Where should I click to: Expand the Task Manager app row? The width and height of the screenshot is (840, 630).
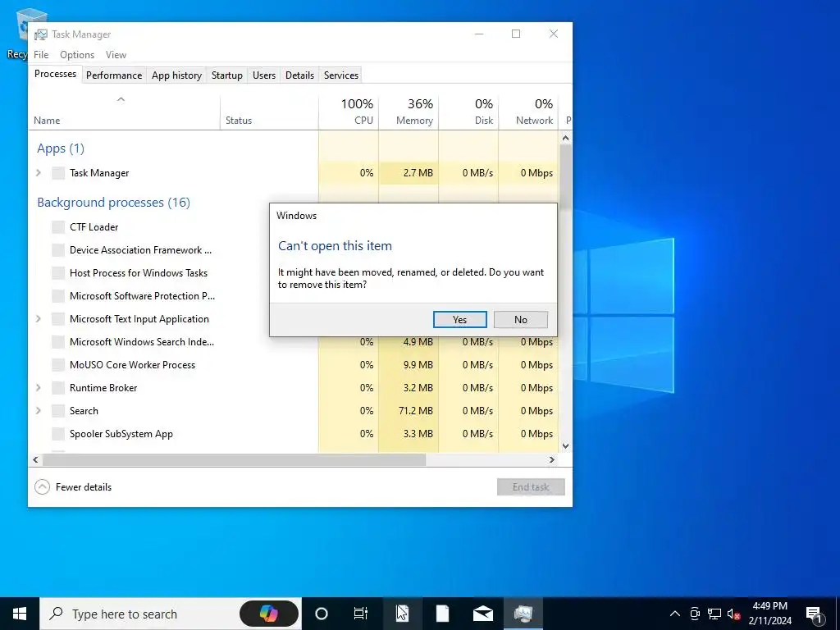pyautogui.click(x=38, y=172)
